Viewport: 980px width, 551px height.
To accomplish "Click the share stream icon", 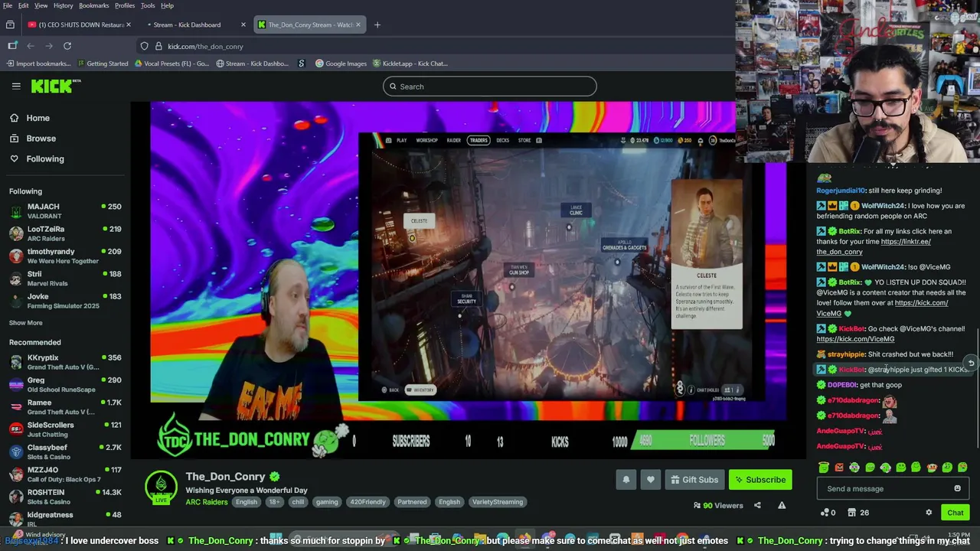I will coord(757,505).
